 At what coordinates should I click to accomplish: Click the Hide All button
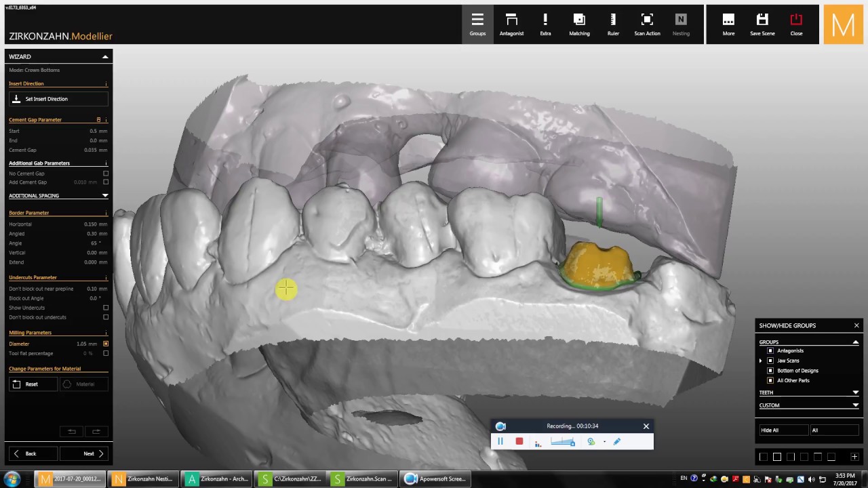784,430
